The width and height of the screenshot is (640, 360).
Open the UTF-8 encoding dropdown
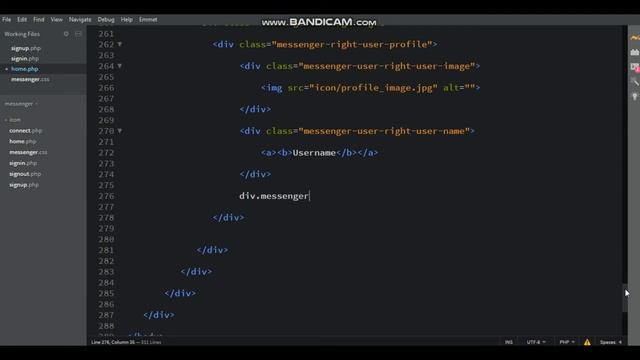536,342
